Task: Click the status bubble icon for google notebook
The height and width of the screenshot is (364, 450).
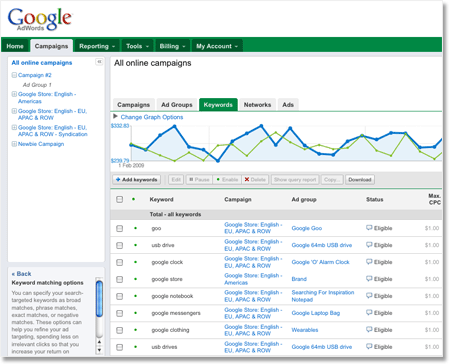Action: click(x=369, y=296)
